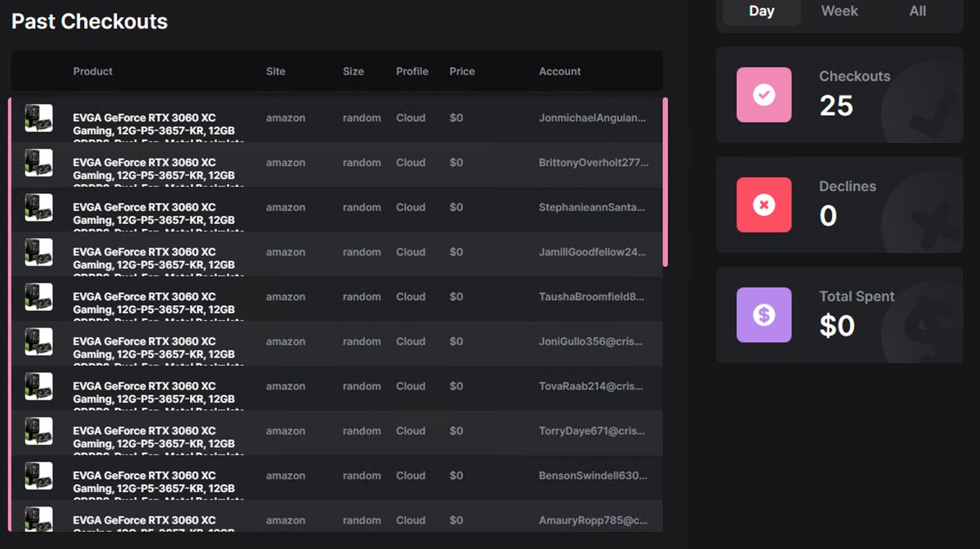Click the red Declines X icon
Image resolution: width=980 pixels, height=549 pixels.
tap(764, 205)
